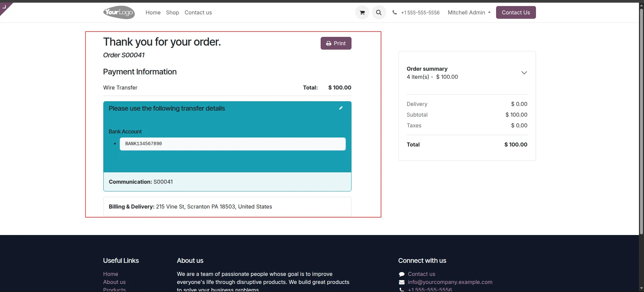Click the pencil edit icon in transfer details
Image resolution: width=644 pixels, height=292 pixels.
point(341,108)
